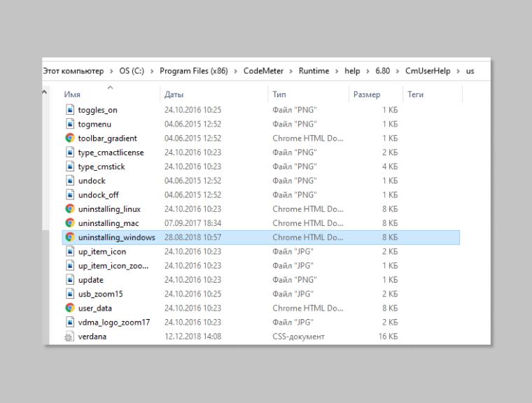
Task: Click the Chrome icon of uninstalling_mac
Action: (69, 223)
